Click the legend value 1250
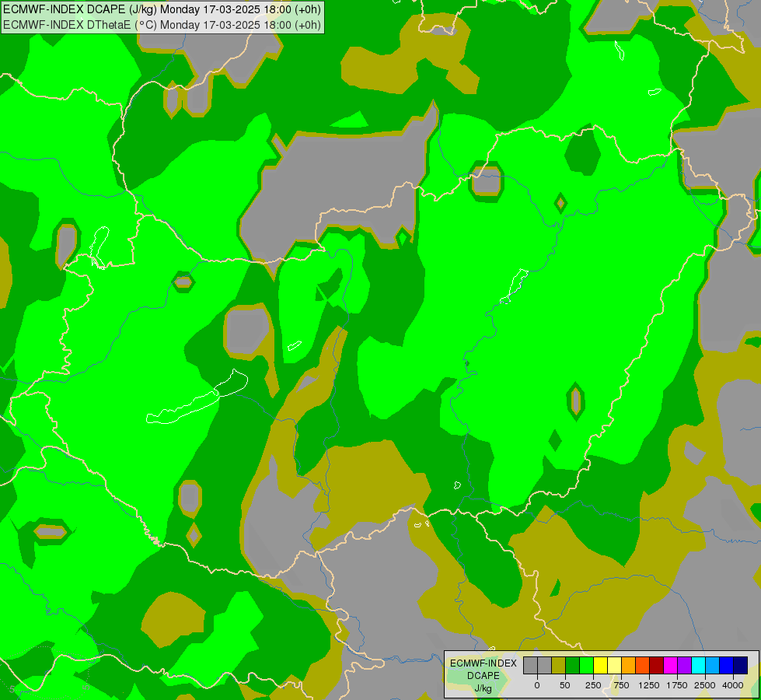The height and width of the screenshot is (700, 761). pyautogui.click(x=649, y=685)
